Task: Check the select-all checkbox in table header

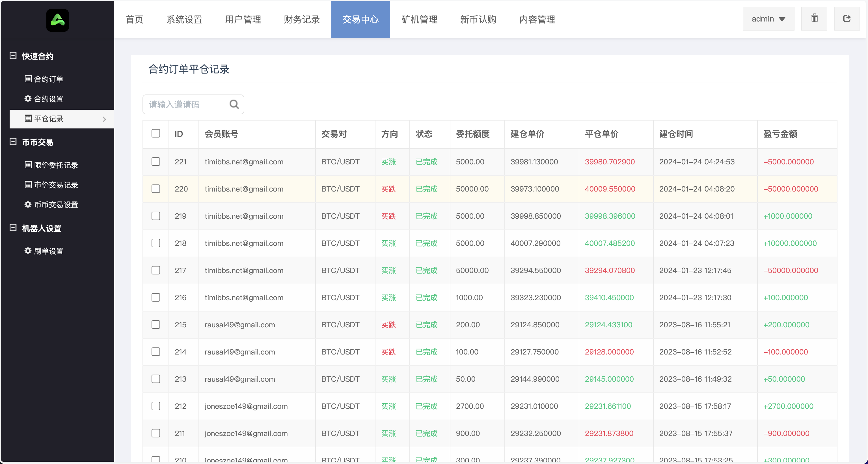Action: [x=156, y=134]
